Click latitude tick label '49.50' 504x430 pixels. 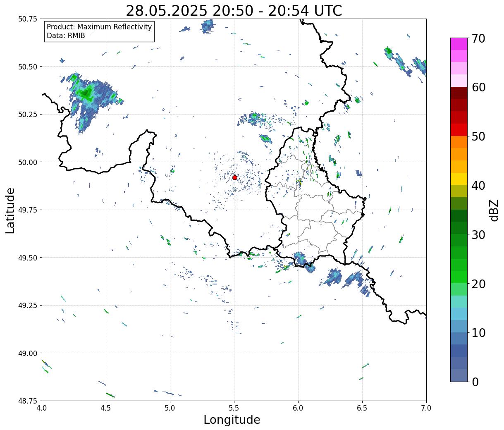[x=28, y=258]
